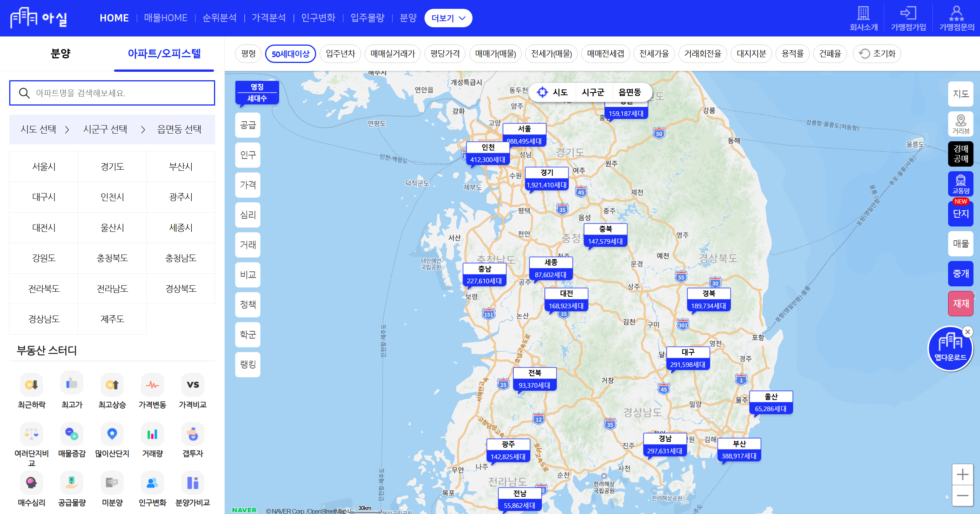Open the 가격분석 menu item

click(269, 18)
